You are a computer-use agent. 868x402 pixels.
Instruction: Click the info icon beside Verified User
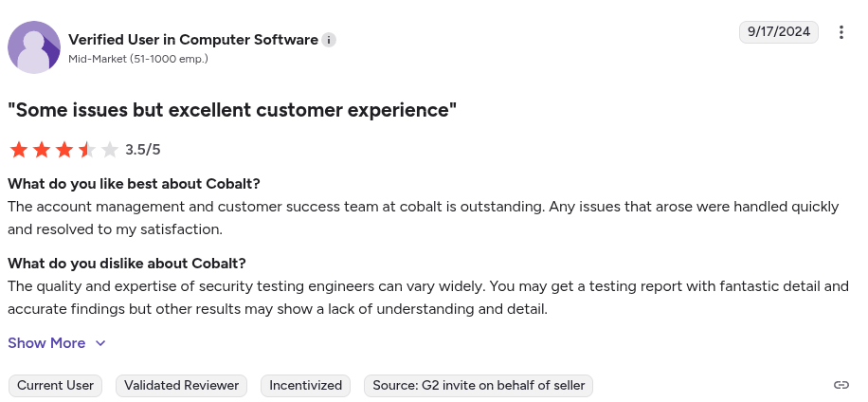[329, 40]
